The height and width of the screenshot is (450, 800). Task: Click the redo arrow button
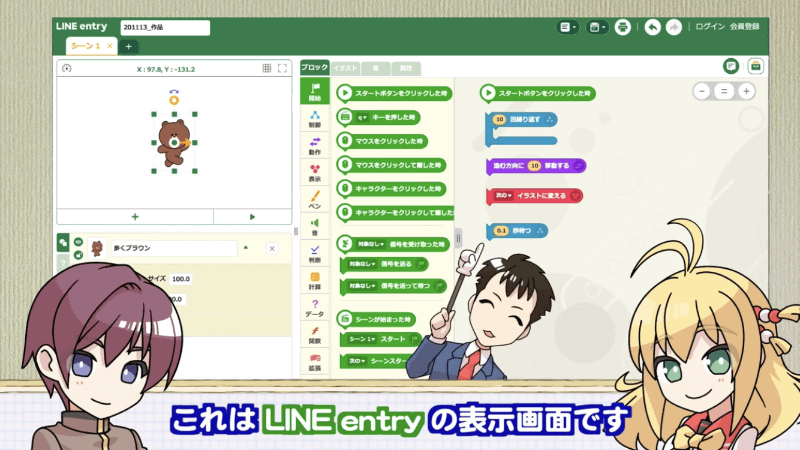pyautogui.click(x=674, y=27)
